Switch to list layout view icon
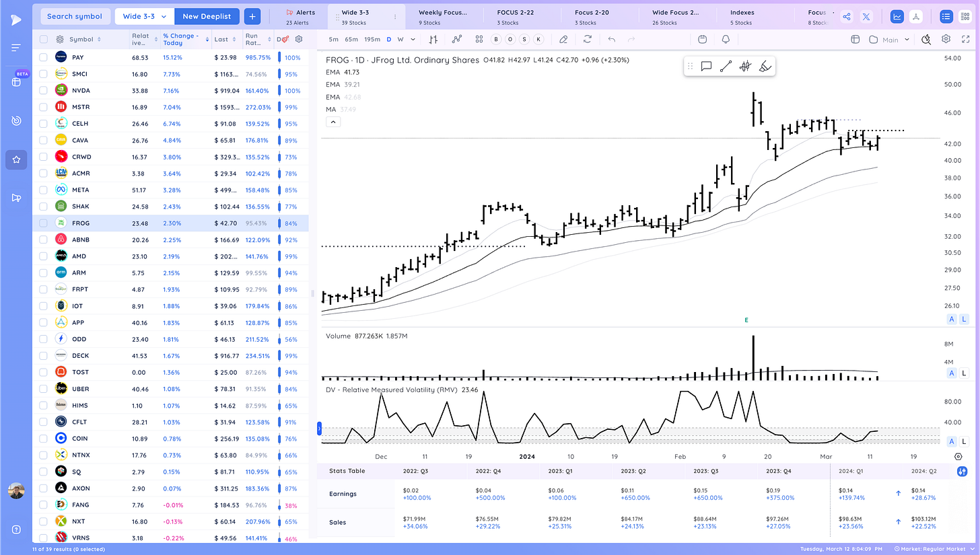The image size is (980, 555). coord(946,17)
